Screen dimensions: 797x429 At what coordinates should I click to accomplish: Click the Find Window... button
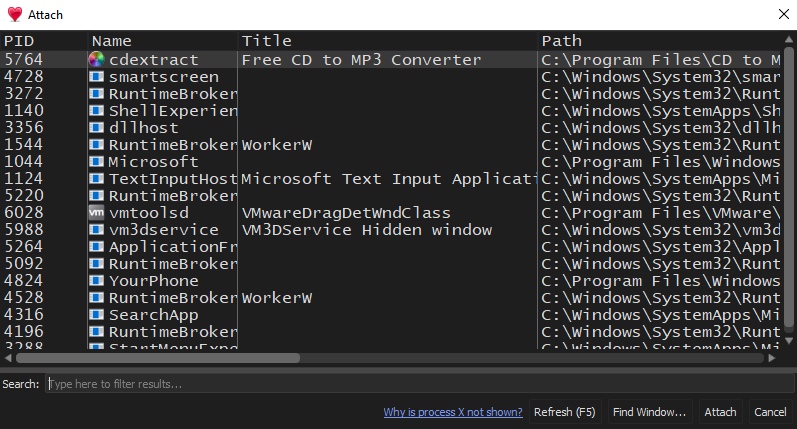point(650,412)
